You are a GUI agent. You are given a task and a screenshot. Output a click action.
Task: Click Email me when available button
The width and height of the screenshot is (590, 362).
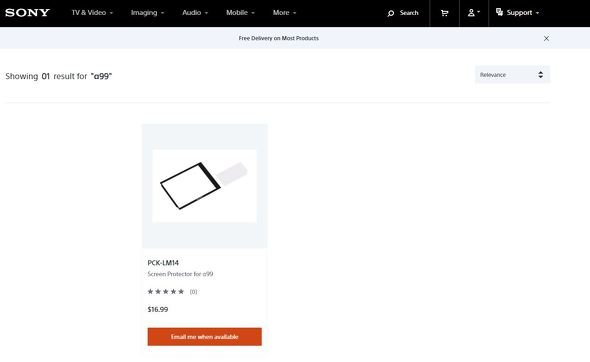(x=204, y=337)
